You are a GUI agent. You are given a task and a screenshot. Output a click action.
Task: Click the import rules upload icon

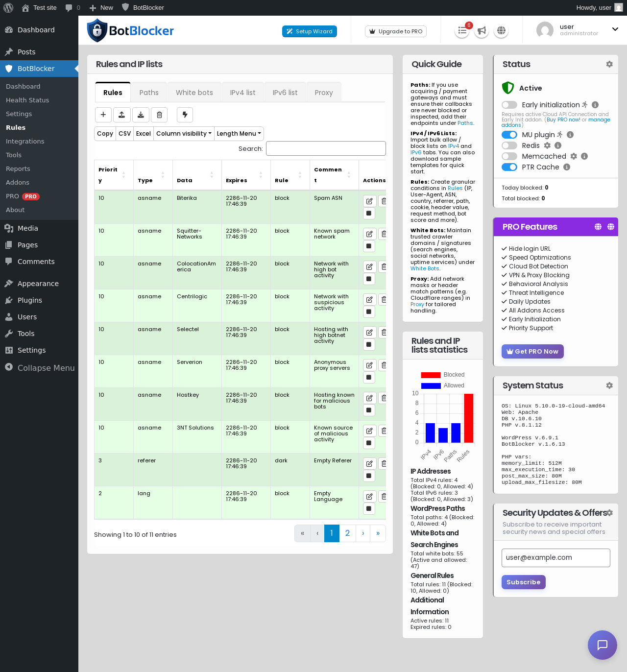point(122,115)
